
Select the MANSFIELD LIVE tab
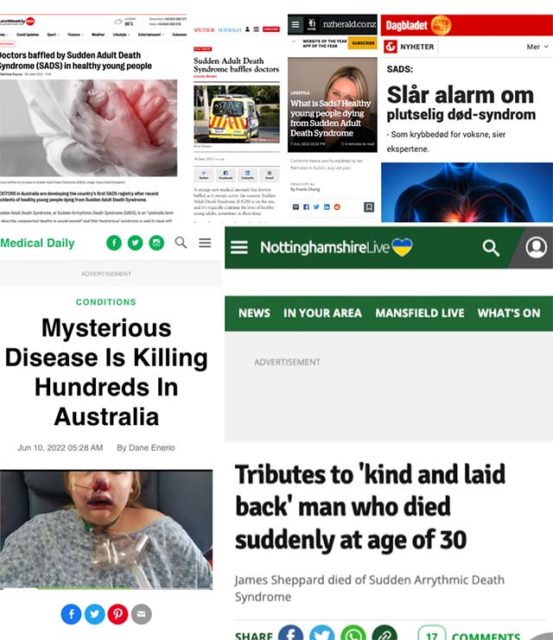pos(420,313)
